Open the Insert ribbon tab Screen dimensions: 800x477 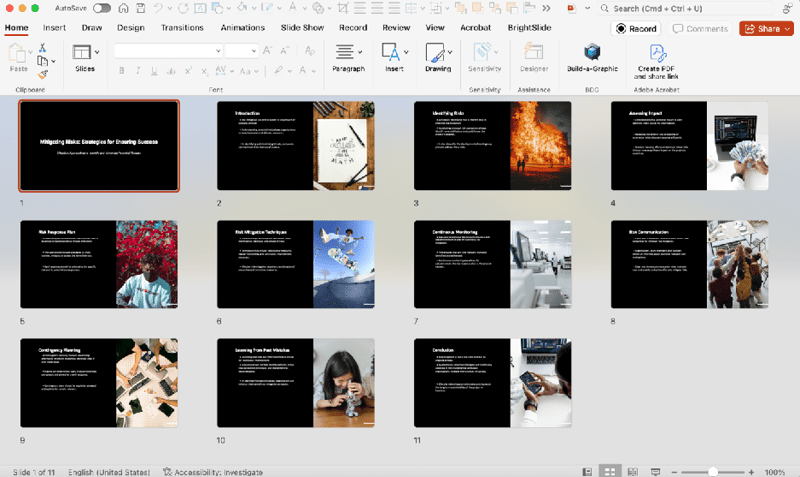click(x=54, y=28)
